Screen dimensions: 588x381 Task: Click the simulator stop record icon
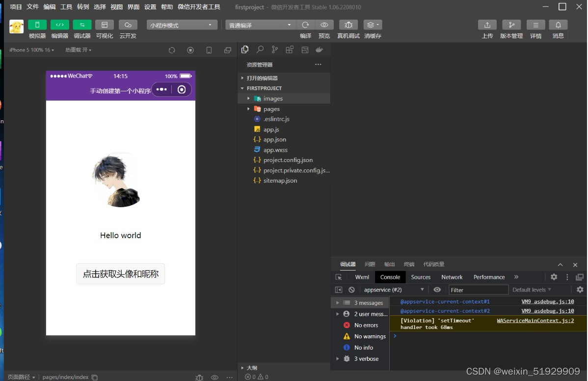(190, 50)
